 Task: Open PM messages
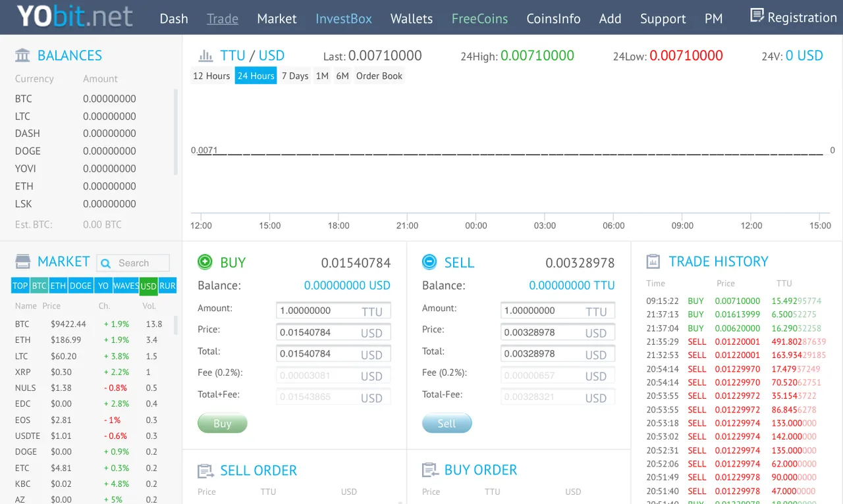click(713, 18)
